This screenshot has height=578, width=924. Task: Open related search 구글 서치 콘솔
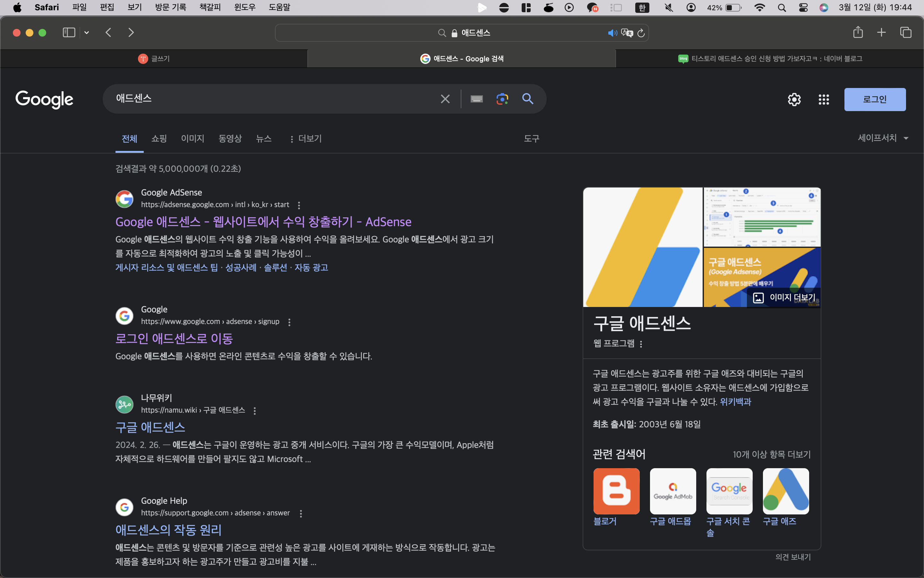pos(729,503)
